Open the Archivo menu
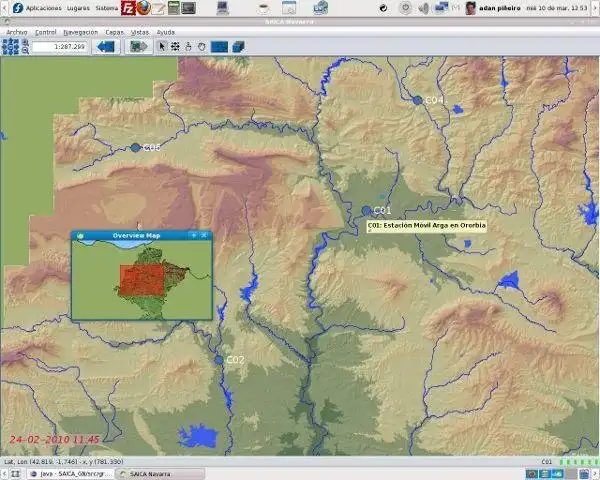The height and width of the screenshot is (480, 600). coord(17,33)
